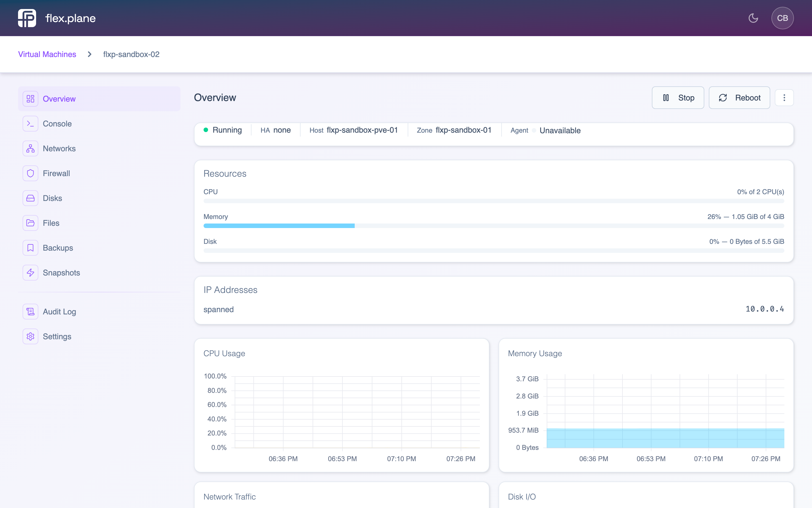812x508 pixels.
Task: Click the 100.0% CPU axis label
Action: pos(215,376)
